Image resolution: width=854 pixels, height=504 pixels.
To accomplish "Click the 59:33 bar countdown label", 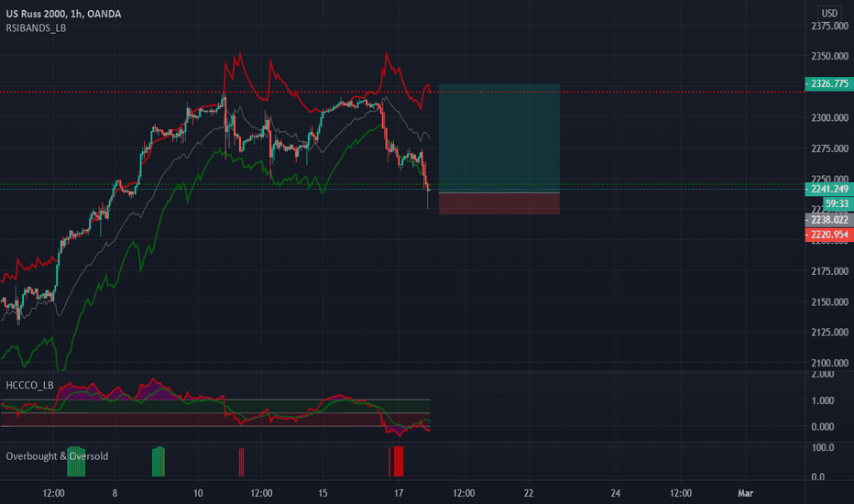I will 838,203.
